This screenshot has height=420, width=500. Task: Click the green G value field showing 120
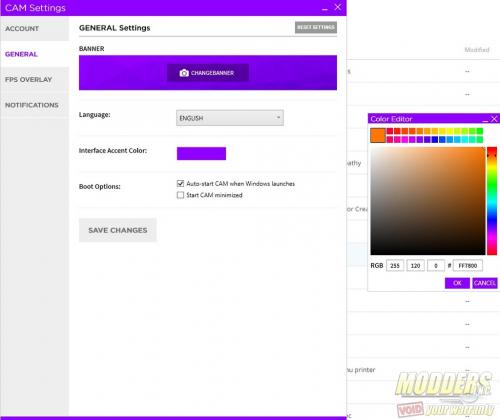415,266
